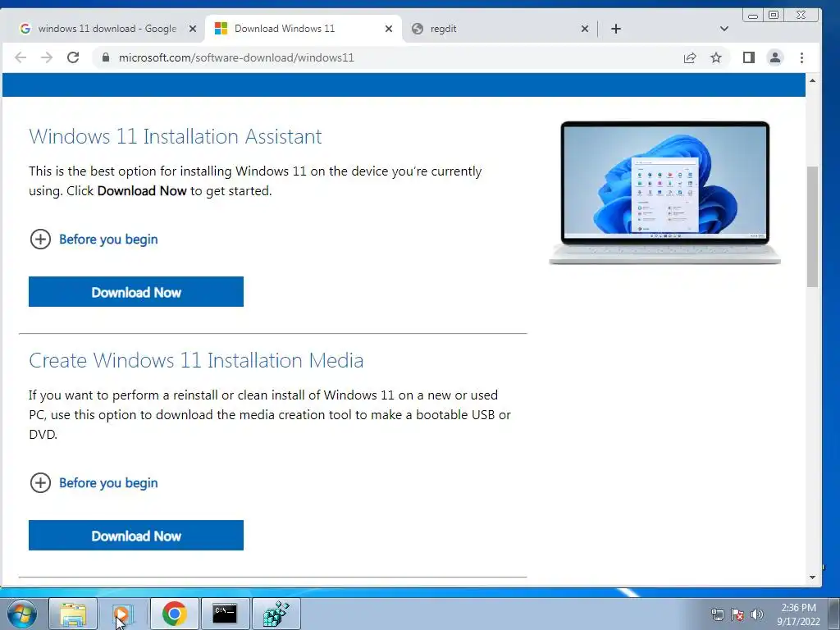Open the Registry Editor taskbar icon
Screen dimensions: 840x630
(276, 614)
